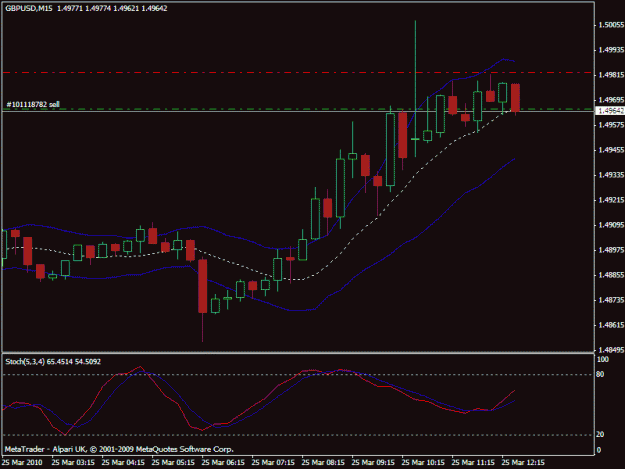This screenshot has width=625, height=469.
Task: Click the 25 Mar 05:15 time label
Action: [x=173, y=463]
